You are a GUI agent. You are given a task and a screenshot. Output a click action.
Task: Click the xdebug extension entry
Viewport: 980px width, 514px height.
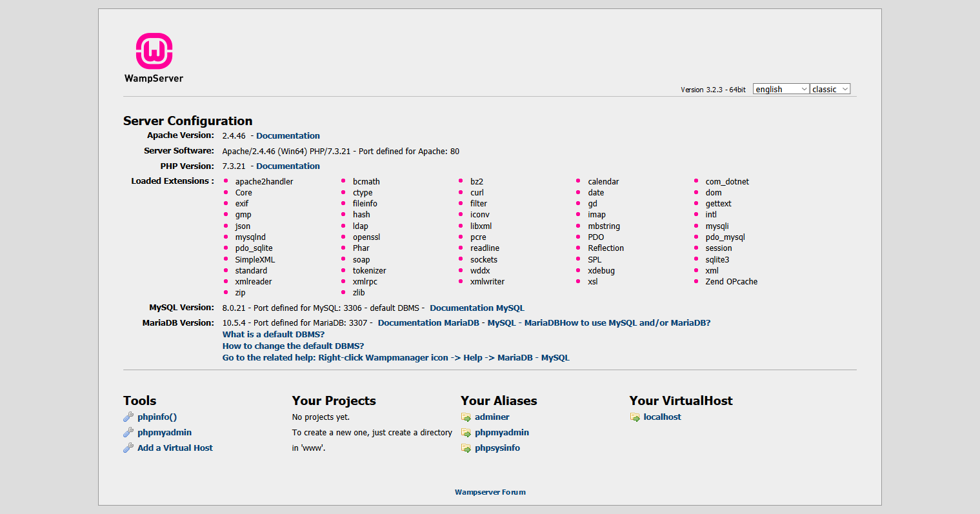point(601,271)
